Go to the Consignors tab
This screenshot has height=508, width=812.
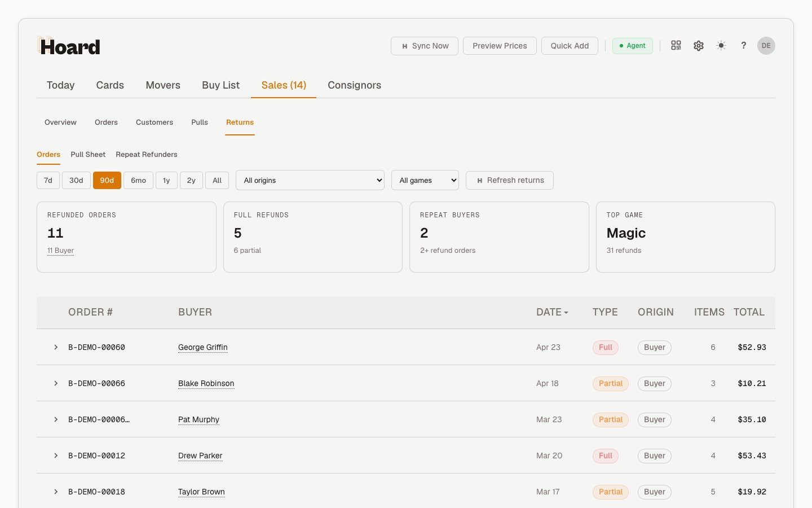[354, 85]
